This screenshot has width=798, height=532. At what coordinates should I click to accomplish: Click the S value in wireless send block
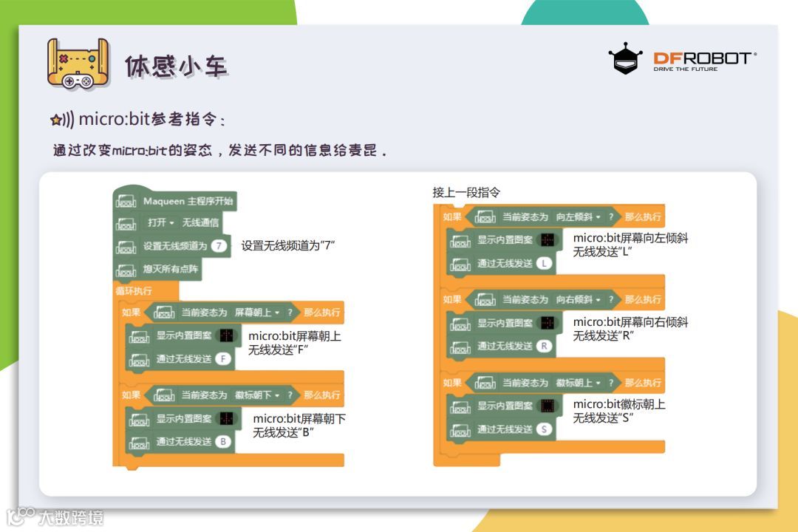click(x=544, y=429)
